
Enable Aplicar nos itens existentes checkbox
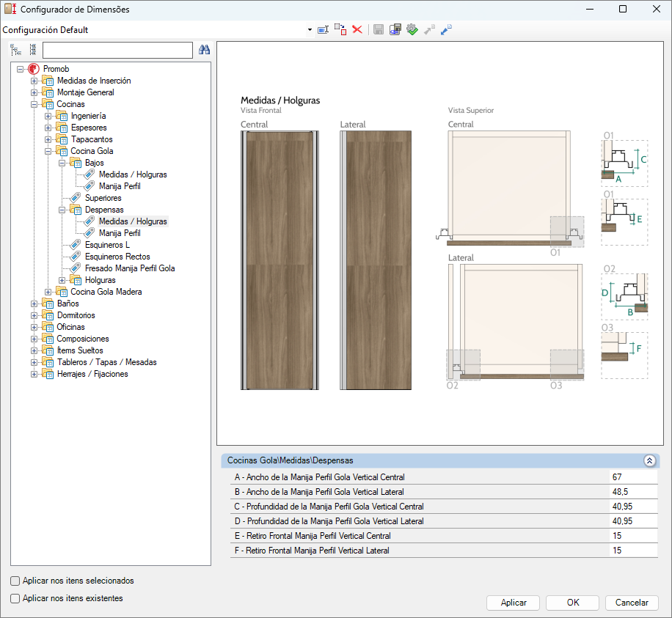point(15,598)
